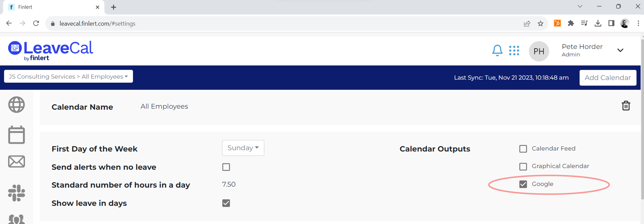The width and height of the screenshot is (644, 224).
Task: Toggle Send alerts when no leave
Action: (226, 167)
